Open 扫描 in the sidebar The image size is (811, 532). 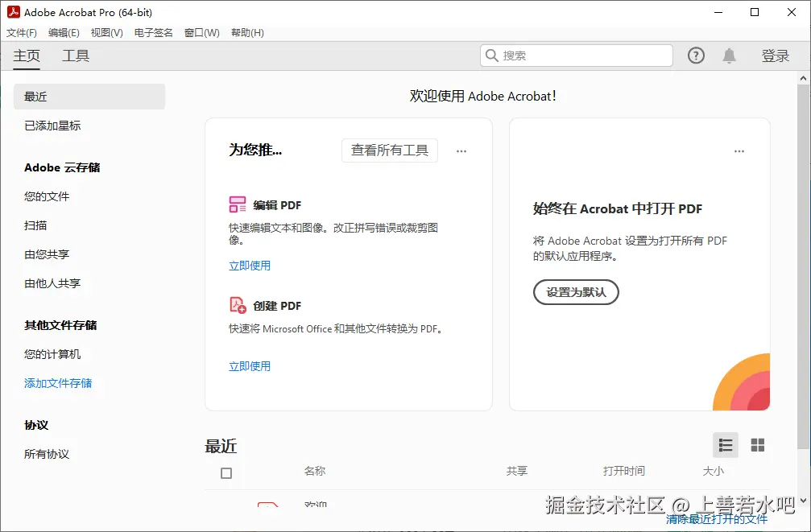click(x=35, y=225)
